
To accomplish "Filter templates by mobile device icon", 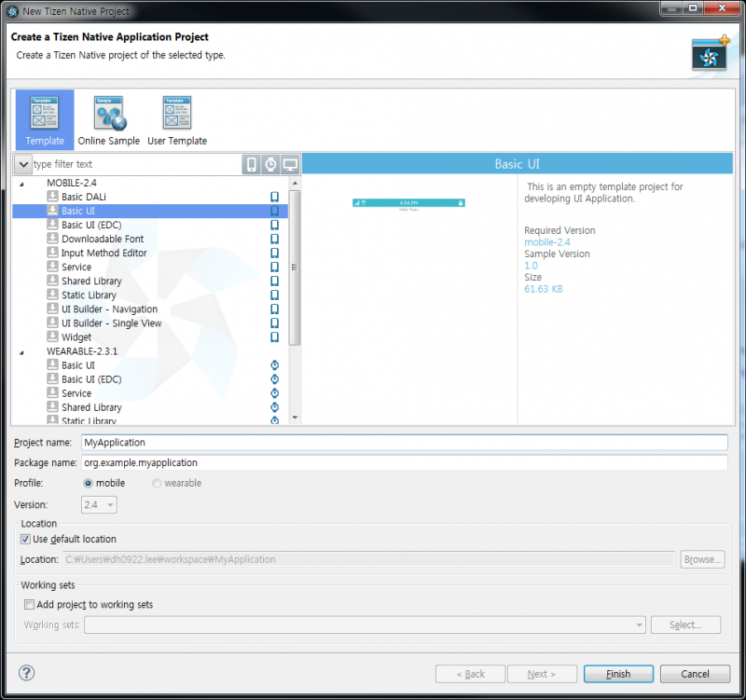I will [251, 165].
